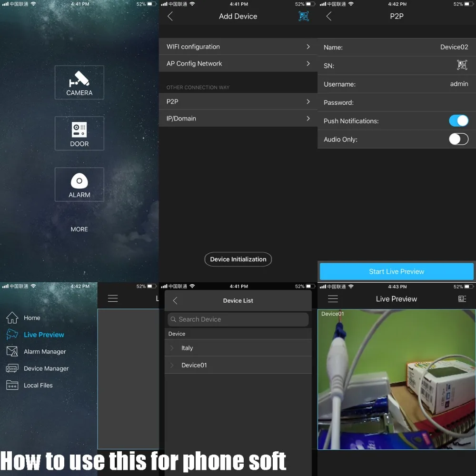Tap the search magnifier icon
This screenshot has width=476, height=476.
[x=173, y=319]
